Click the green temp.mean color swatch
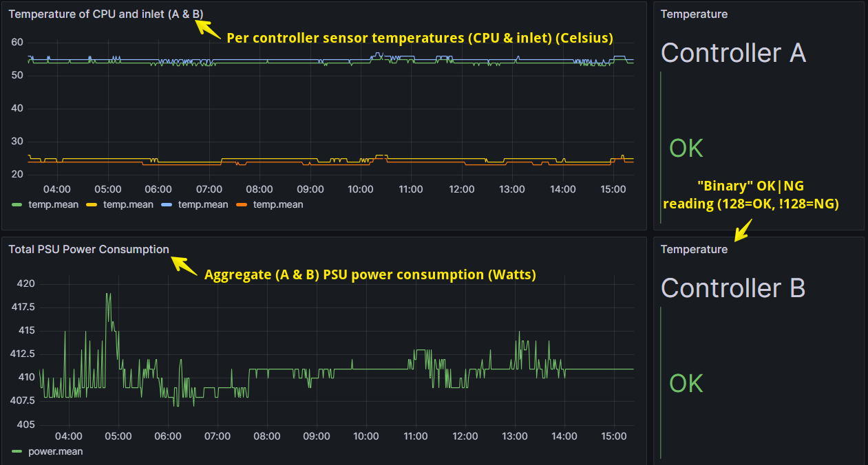 [x=18, y=204]
